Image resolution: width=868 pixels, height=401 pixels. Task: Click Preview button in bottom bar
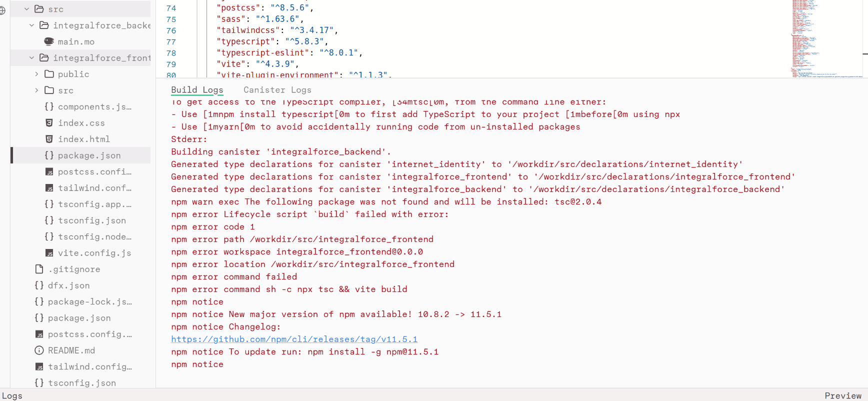pyautogui.click(x=842, y=395)
